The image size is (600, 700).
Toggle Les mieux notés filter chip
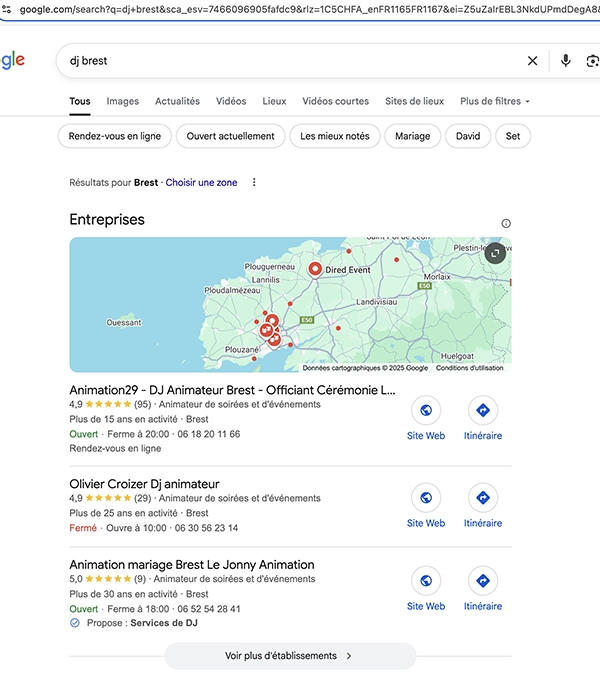335,136
